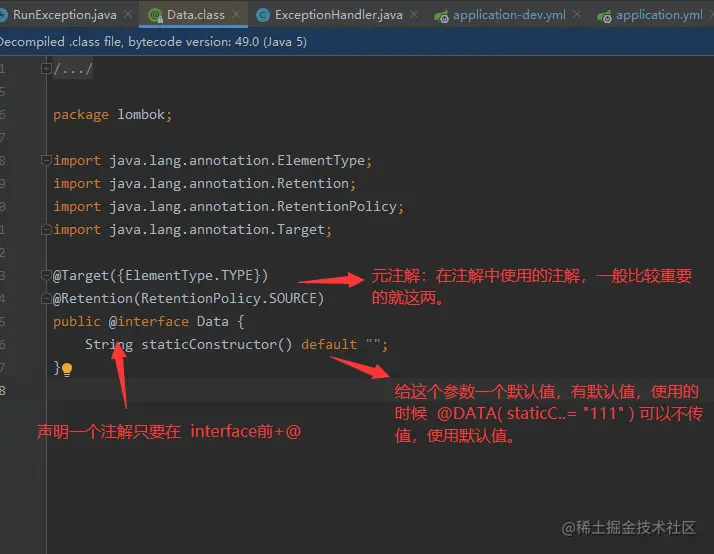The image size is (714, 554).
Task: Close the application-dev.yml tab
Action: (x=577, y=15)
